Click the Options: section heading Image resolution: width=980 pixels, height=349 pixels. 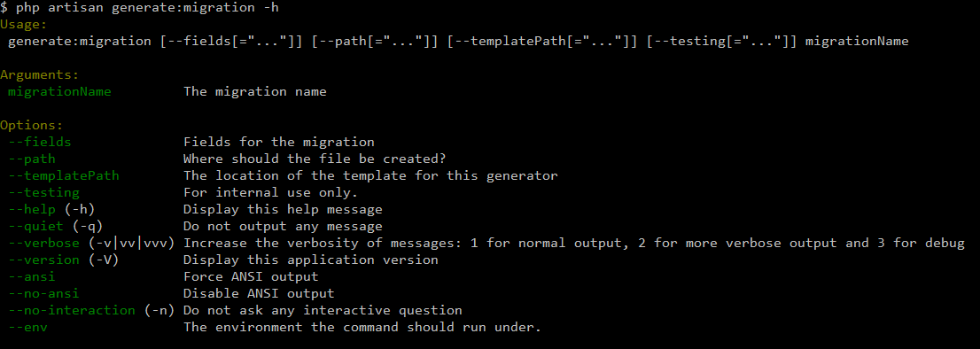[x=32, y=126]
